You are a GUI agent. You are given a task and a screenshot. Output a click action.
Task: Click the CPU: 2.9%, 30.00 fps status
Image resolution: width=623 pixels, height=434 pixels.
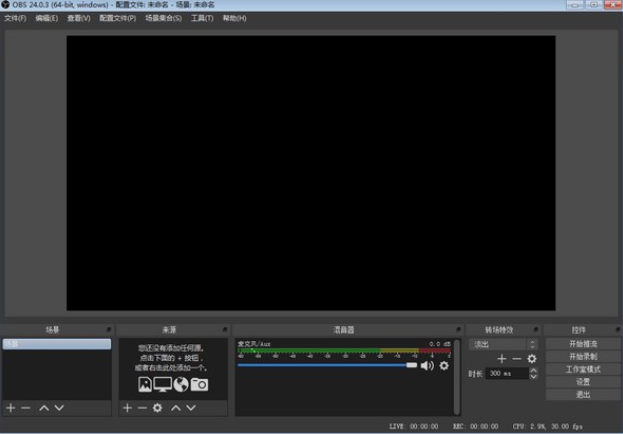pos(548,426)
